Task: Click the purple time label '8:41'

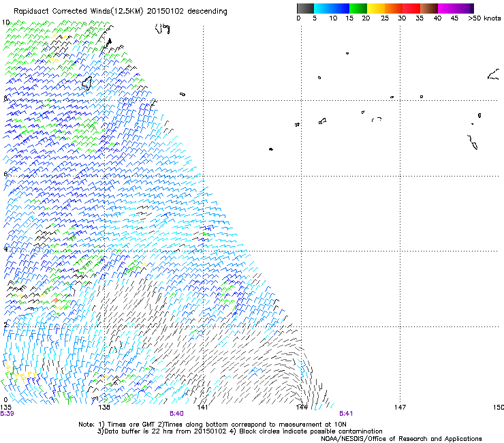Action: pyautogui.click(x=346, y=414)
